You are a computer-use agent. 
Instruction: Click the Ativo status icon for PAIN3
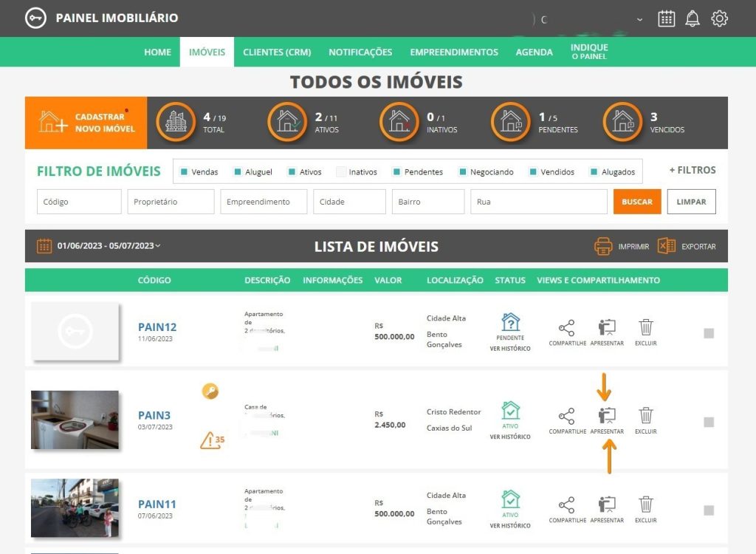point(510,411)
